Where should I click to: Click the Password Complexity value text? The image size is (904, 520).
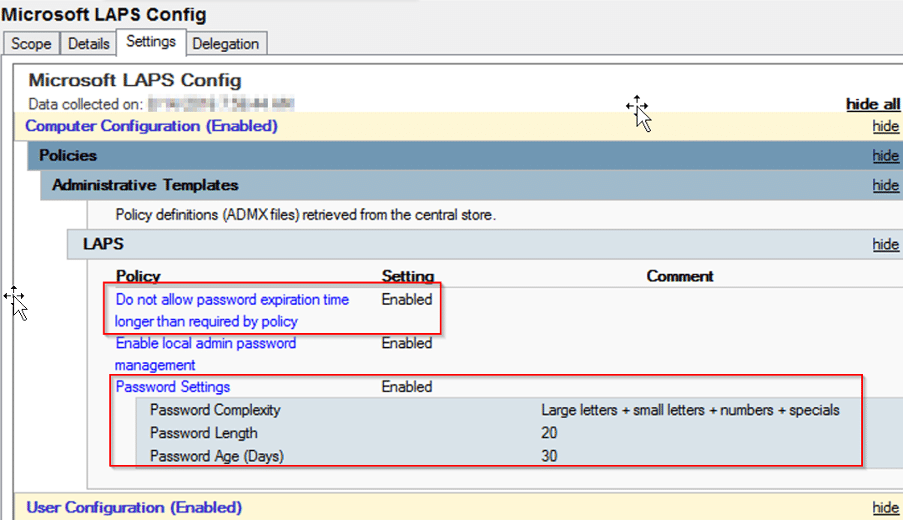[690, 410]
